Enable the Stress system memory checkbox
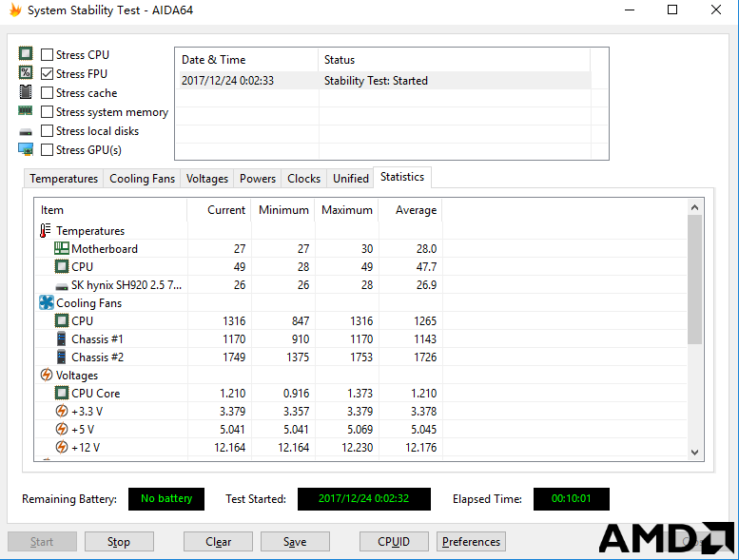 pyautogui.click(x=48, y=111)
